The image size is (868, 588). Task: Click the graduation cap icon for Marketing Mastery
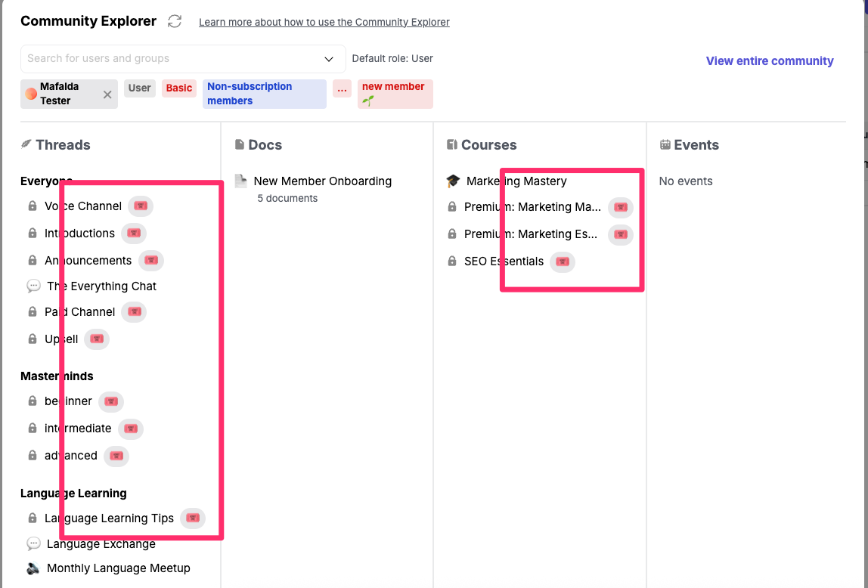(x=453, y=181)
